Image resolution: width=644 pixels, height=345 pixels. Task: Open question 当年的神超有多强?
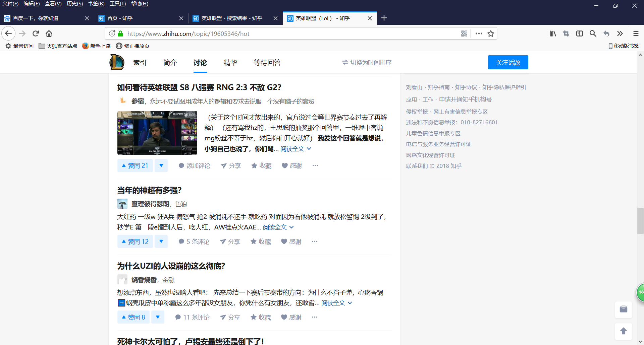click(149, 190)
